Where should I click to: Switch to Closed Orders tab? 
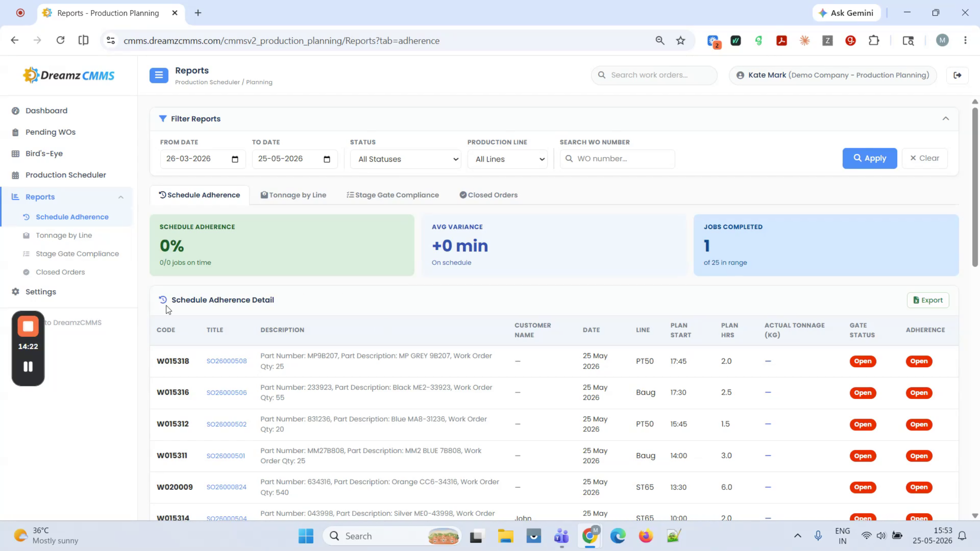488,195
